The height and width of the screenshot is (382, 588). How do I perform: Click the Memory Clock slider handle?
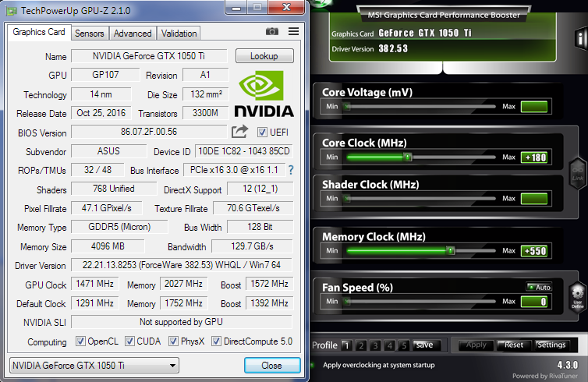(451, 250)
